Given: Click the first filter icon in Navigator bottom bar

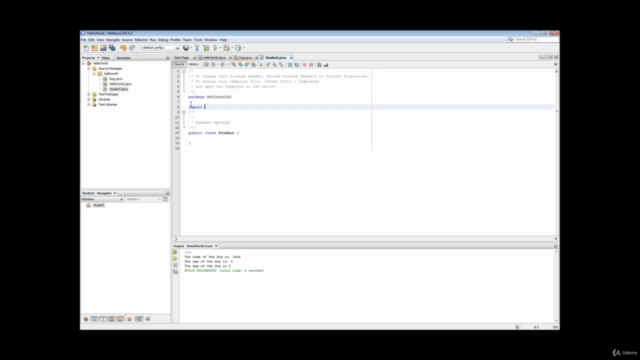Looking at the screenshot, I should 86,319.
